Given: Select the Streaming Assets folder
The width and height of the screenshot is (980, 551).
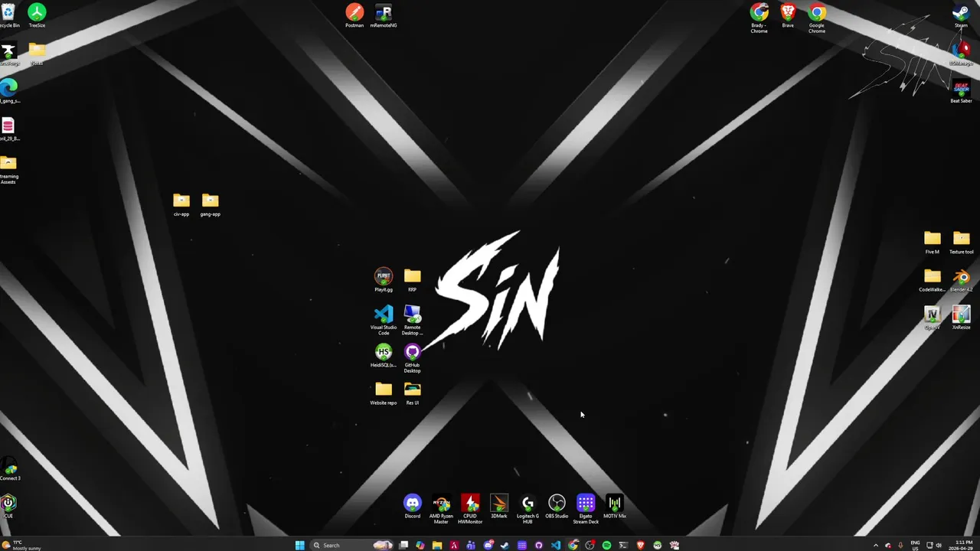Looking at the screenshot, I should 8,169.
